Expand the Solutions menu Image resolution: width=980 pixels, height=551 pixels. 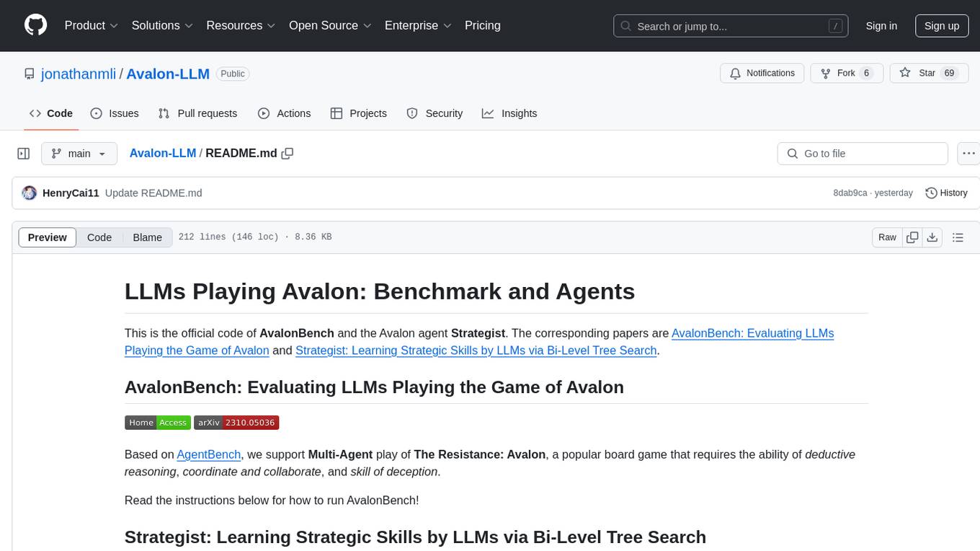tap(162, 25)
